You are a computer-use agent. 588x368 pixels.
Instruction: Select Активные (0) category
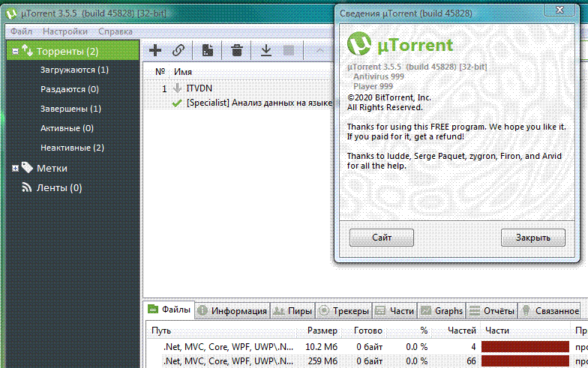pos(67,128)
